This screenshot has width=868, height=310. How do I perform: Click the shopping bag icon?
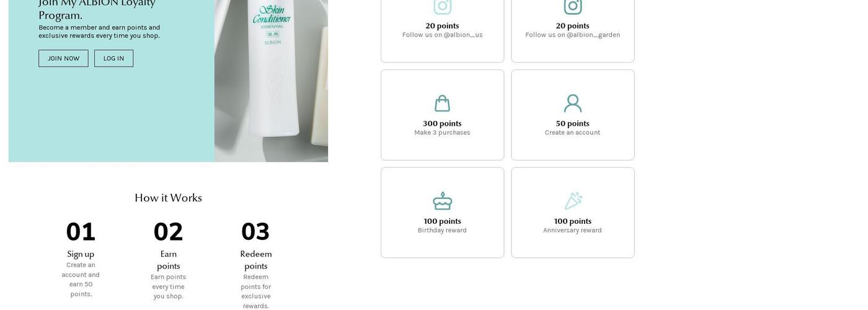(442, 104)
